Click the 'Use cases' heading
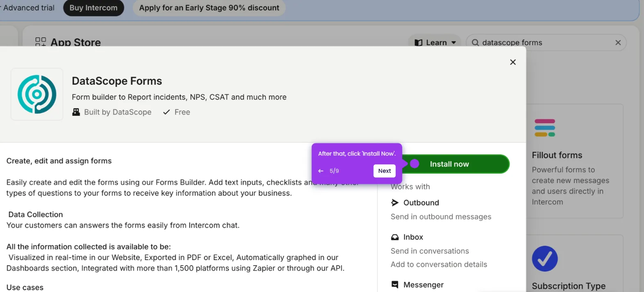Image resolution: width=644 pixels, height=292 pixels. click(x=25, y=287)
